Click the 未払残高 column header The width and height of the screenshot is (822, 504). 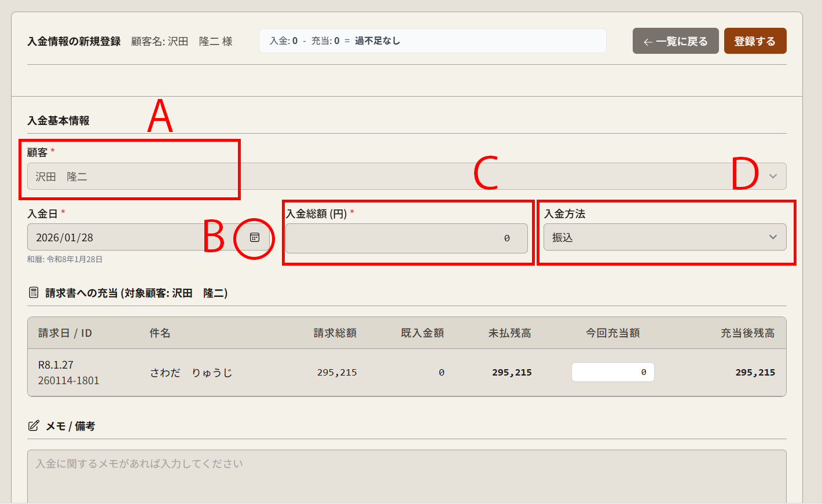pyautogui.click(x=509, y=333)
